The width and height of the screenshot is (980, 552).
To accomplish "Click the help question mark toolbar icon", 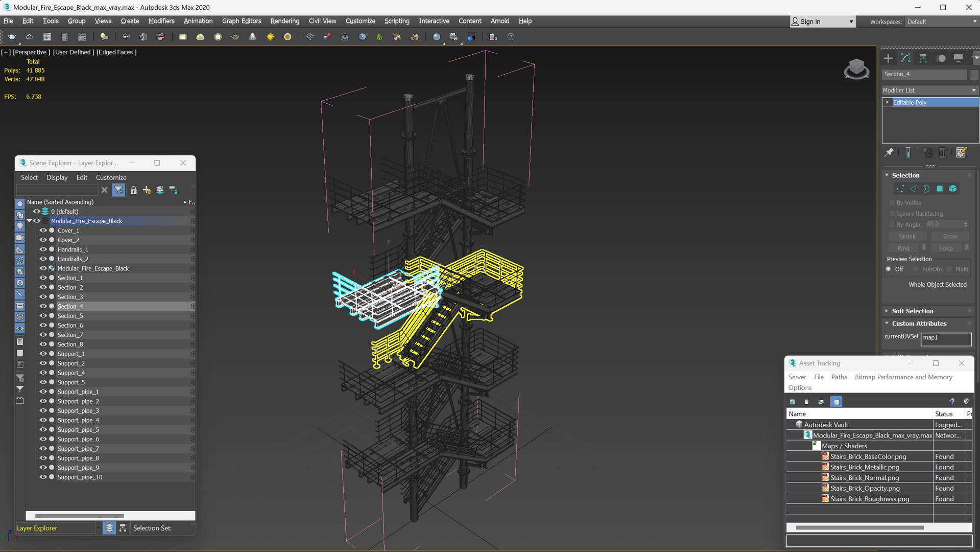I will 511,37.
